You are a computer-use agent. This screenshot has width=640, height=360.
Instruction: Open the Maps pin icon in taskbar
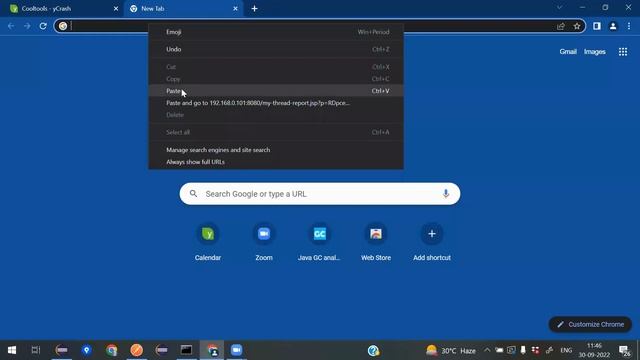coord(87,350)
